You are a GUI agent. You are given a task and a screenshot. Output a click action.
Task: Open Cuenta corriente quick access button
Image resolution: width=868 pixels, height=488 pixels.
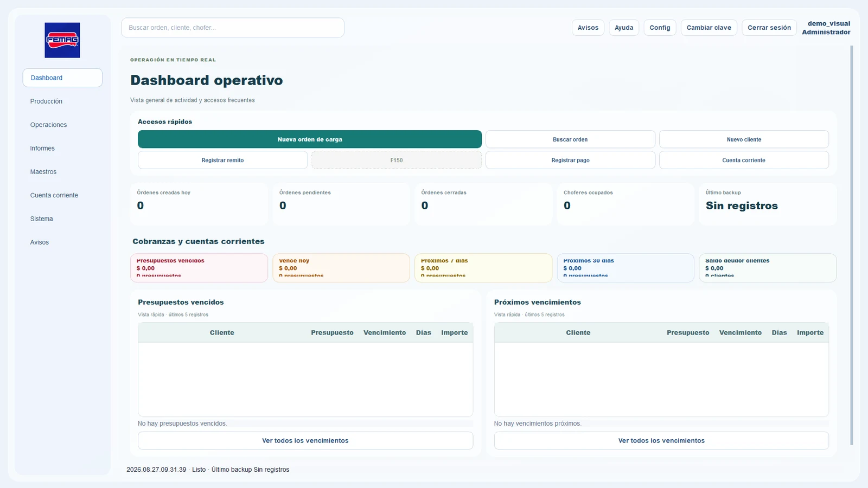point(744,160)
